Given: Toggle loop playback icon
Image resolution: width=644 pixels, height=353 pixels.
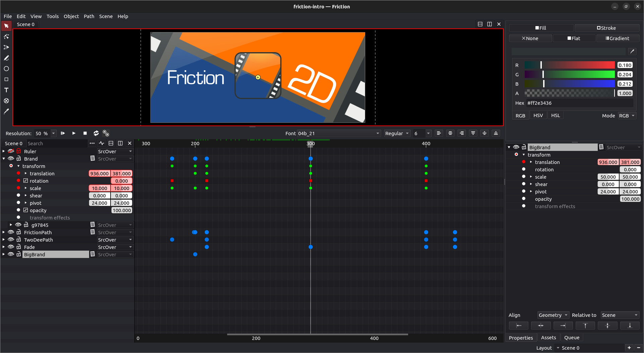Looking at the screenshot, I should [x=96, y=133].
